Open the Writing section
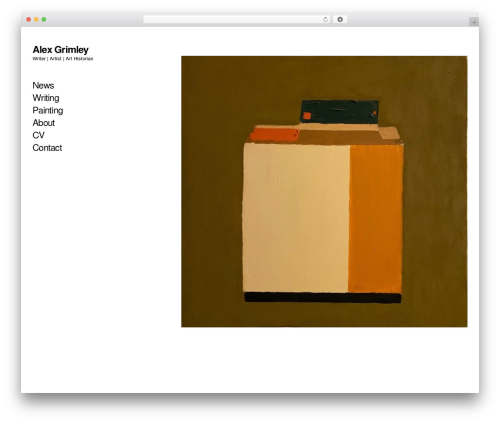 (x=46, y=98)
